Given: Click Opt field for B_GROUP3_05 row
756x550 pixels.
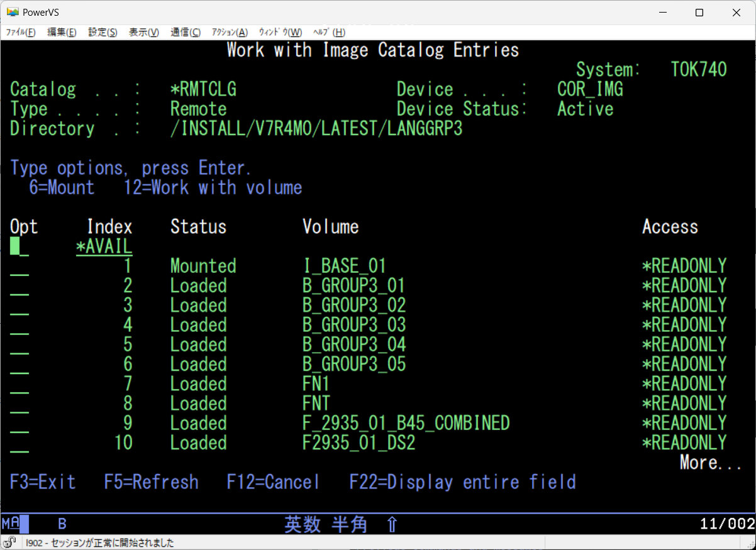Looking at the screenshot, I should [x=19, y=365].
